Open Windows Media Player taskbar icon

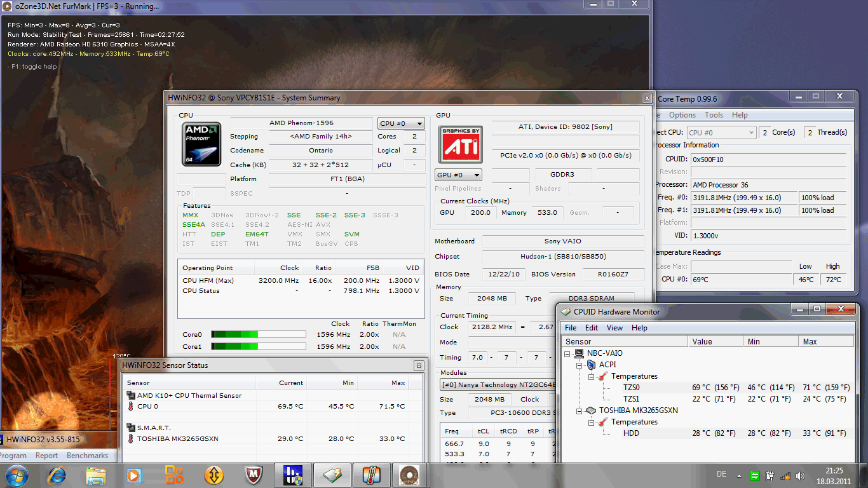pyautogui.click(x=134, y=475)
